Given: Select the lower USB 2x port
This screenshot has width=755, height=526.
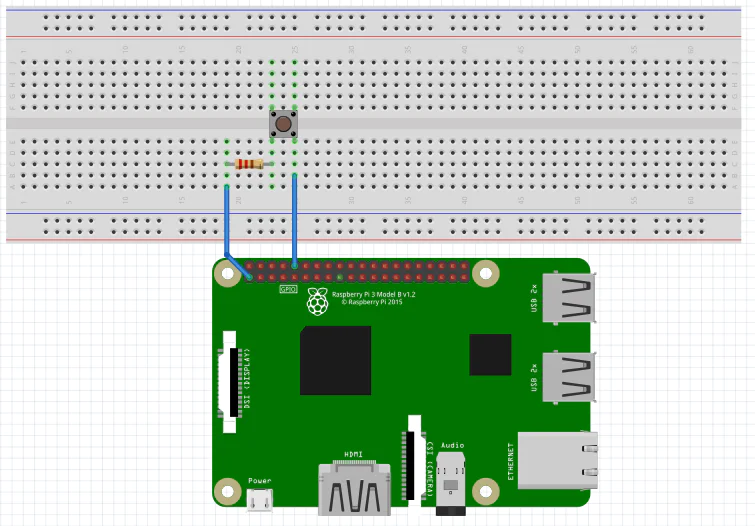Looking at the screenshot, I should point(569,377).
